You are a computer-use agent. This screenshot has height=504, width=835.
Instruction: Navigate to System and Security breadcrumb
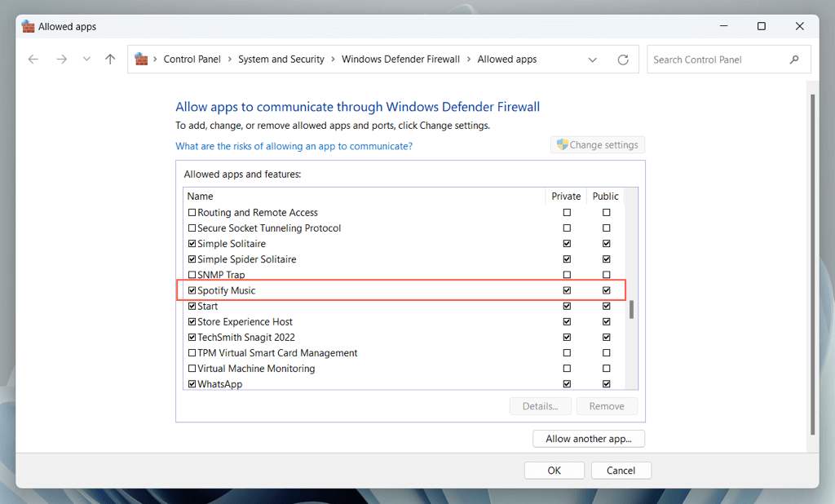[281, 60]
